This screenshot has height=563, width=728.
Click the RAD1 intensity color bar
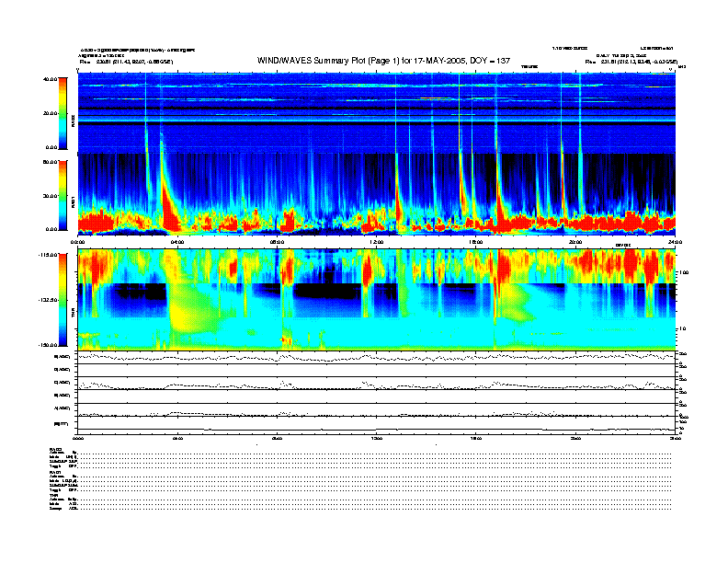click(x=63, y=196)
